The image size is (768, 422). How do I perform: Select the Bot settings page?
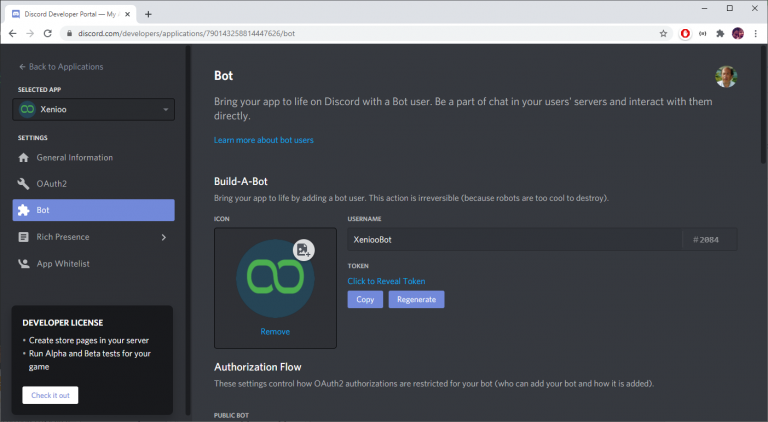(x=93, y=210)
